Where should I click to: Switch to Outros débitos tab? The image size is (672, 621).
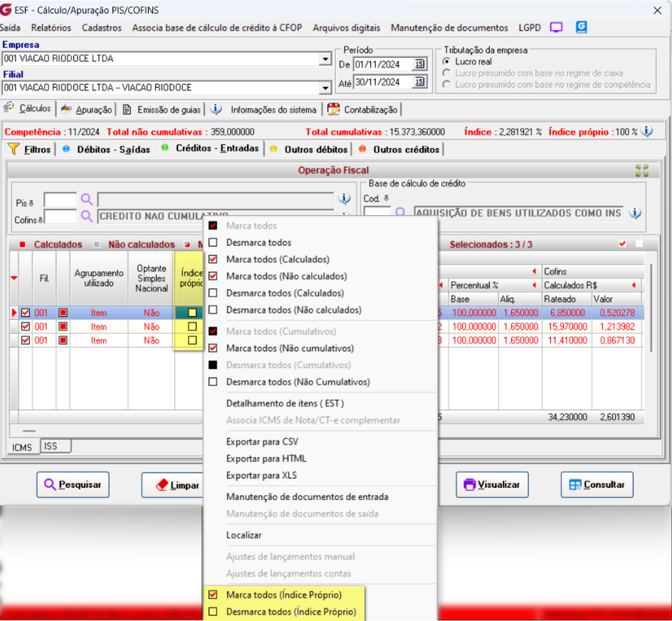309,150
